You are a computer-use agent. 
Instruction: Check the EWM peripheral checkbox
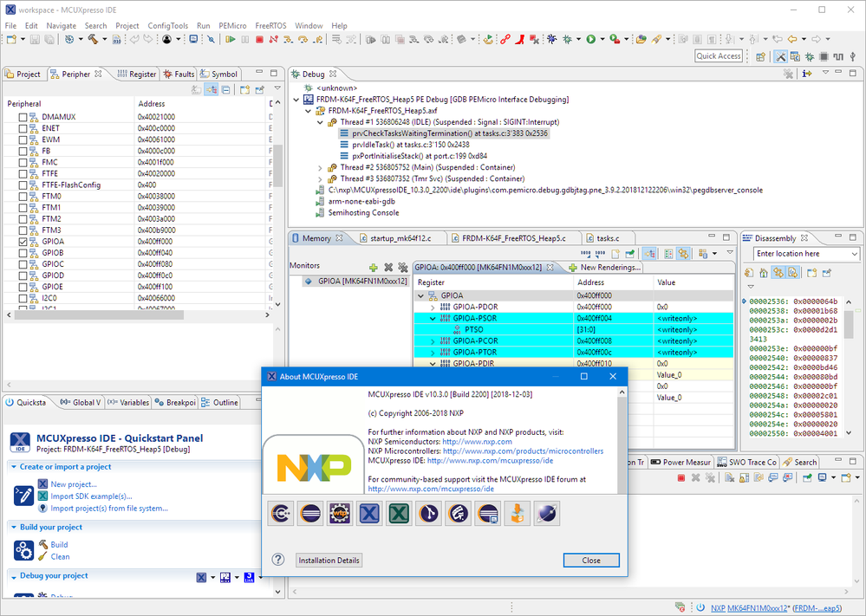[x=23, y=139]
